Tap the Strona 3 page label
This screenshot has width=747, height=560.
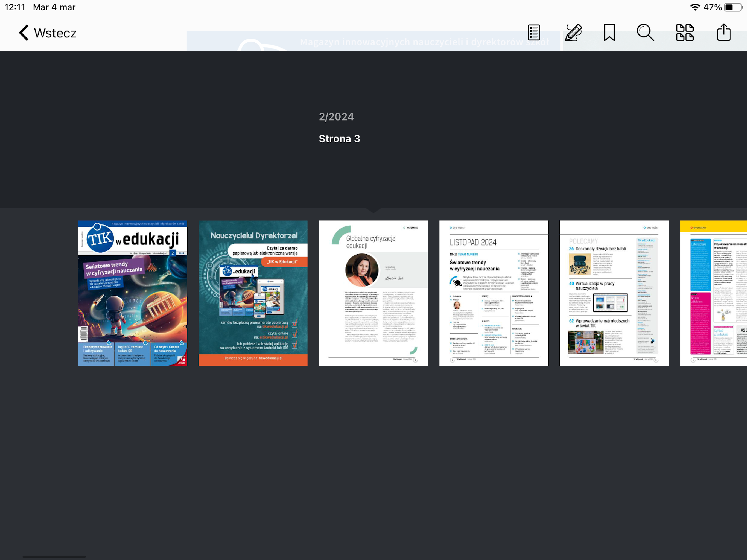pos(339,139)
